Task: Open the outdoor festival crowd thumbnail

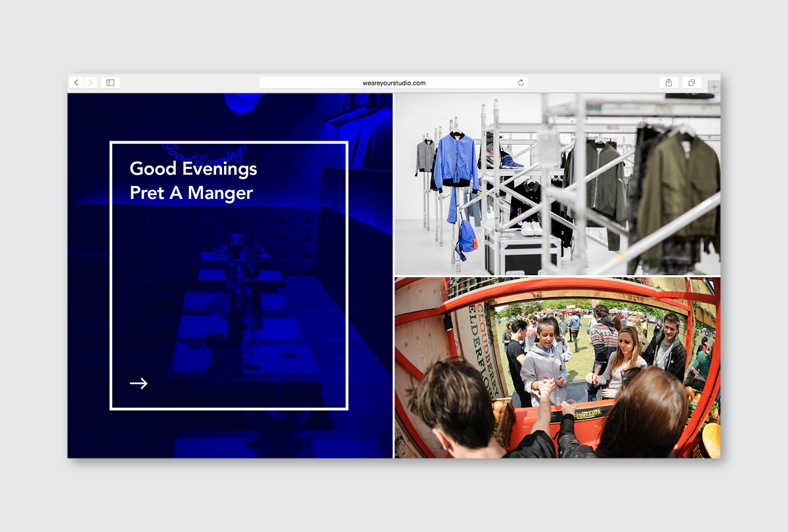Action: (558, 368)
